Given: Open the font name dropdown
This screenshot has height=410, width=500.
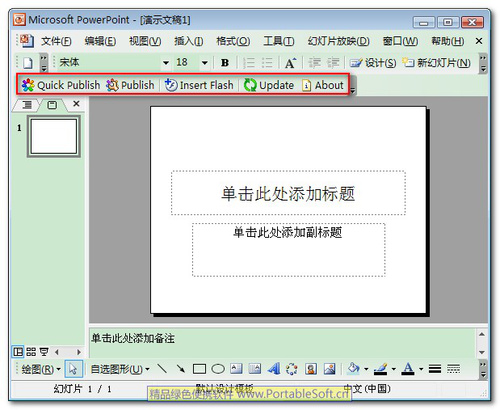Looking at the screenshot, I should 166,63.
